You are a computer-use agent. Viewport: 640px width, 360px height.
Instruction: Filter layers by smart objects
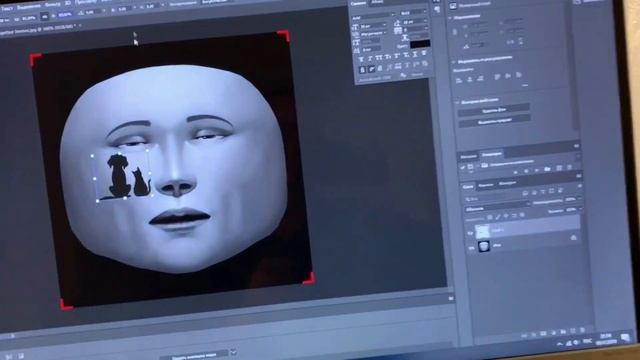[x=560, y=190]
